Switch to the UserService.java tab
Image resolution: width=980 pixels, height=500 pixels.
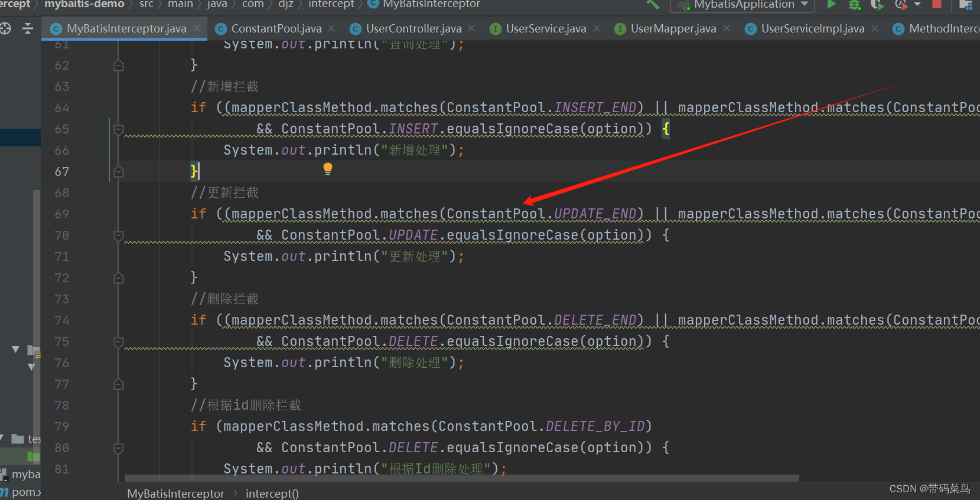coord(546,28)
